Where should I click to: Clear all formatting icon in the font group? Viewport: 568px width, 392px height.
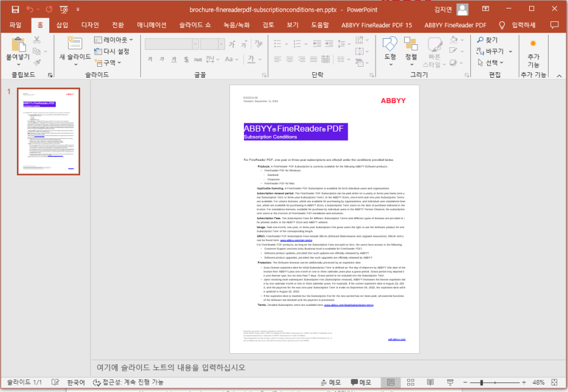[x=259, y=44]
